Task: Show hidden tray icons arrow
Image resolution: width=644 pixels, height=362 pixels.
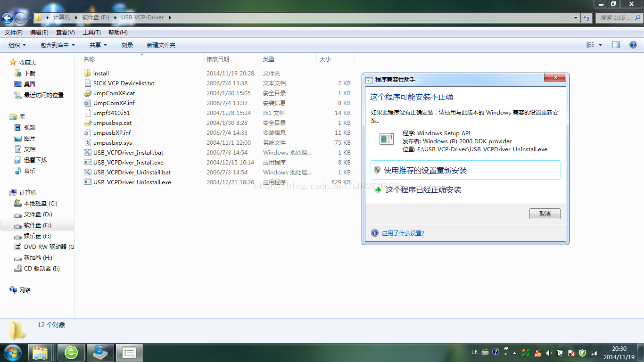Action: pyautogui.click(x=515, y=353)
